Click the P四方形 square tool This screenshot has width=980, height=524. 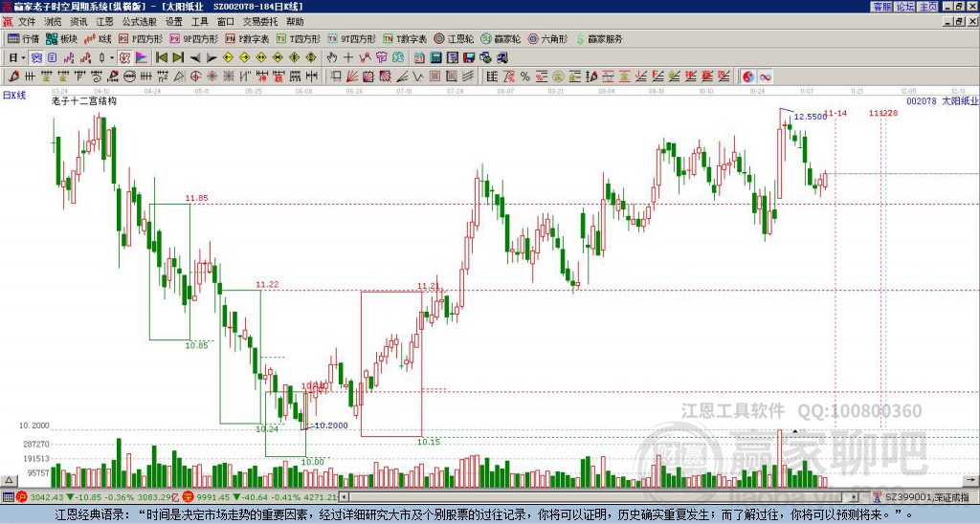(141, 39)
